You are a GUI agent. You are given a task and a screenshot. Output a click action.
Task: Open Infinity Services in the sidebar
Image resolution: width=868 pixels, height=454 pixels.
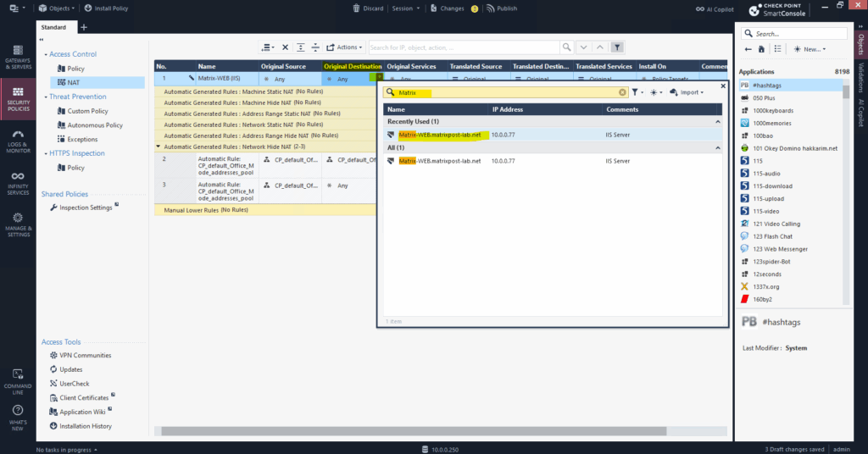17,183
